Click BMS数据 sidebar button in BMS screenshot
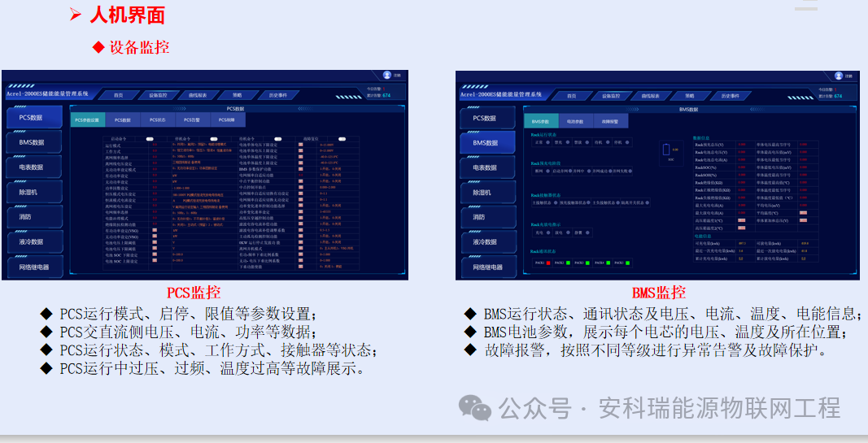This screenshot has width=868, height=443. (x=487, y=143)
